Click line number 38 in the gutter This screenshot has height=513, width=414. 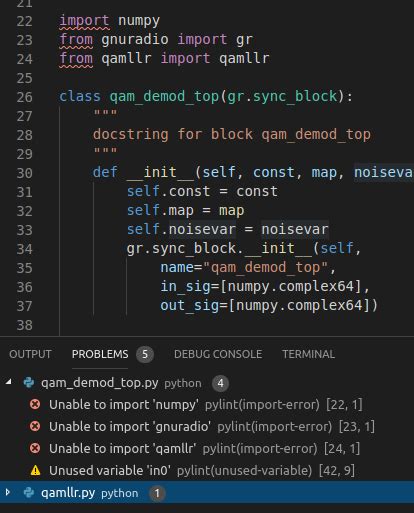pos(24,325)
